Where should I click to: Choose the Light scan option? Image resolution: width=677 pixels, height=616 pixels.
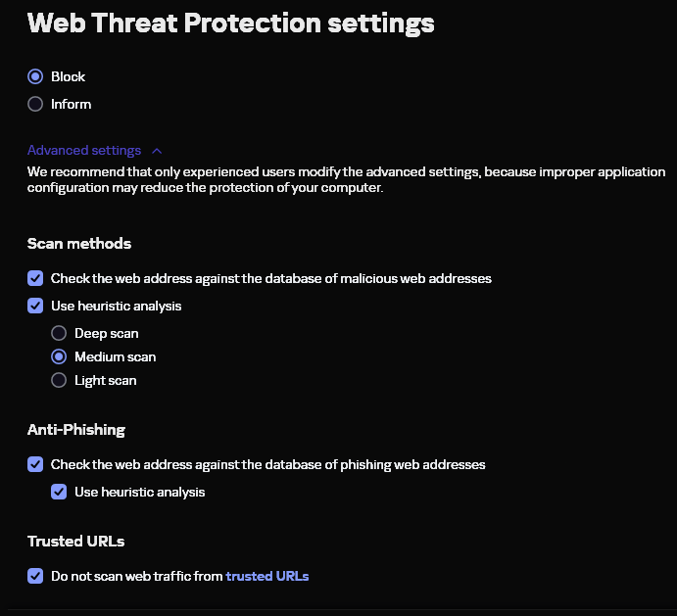point(59,380)
